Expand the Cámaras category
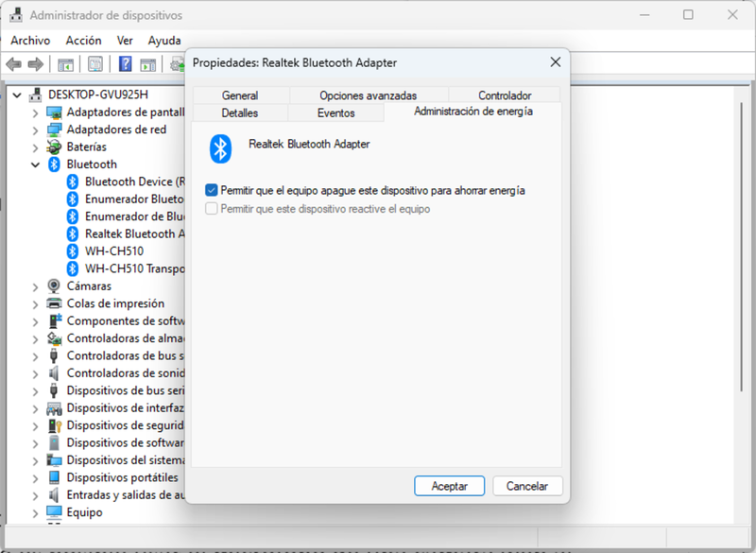The image size is (756, 553). (36, 285)
